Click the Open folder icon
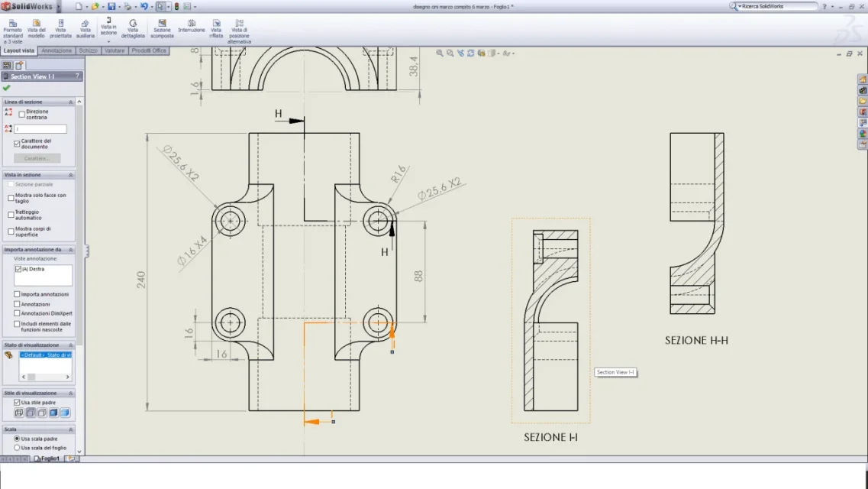The image size is (868, 489). click(x=95, y=7)
